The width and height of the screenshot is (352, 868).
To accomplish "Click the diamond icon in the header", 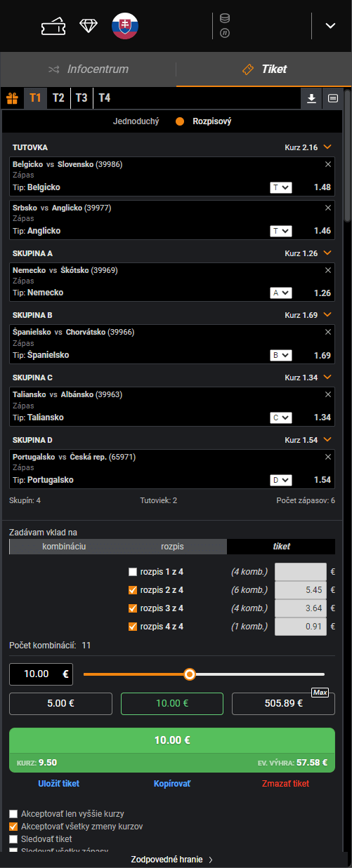I will click(x=89, y=26).
